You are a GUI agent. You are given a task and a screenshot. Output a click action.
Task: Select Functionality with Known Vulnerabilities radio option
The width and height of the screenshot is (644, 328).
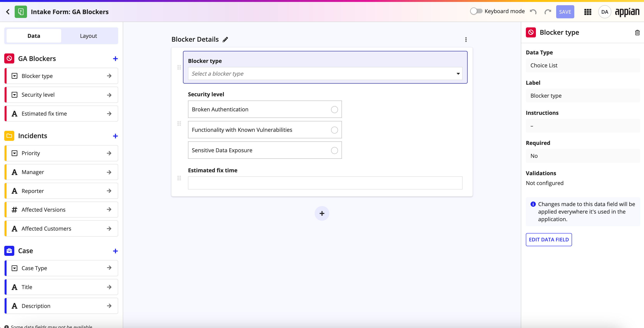pyautogui.click(x=334, y=130)
